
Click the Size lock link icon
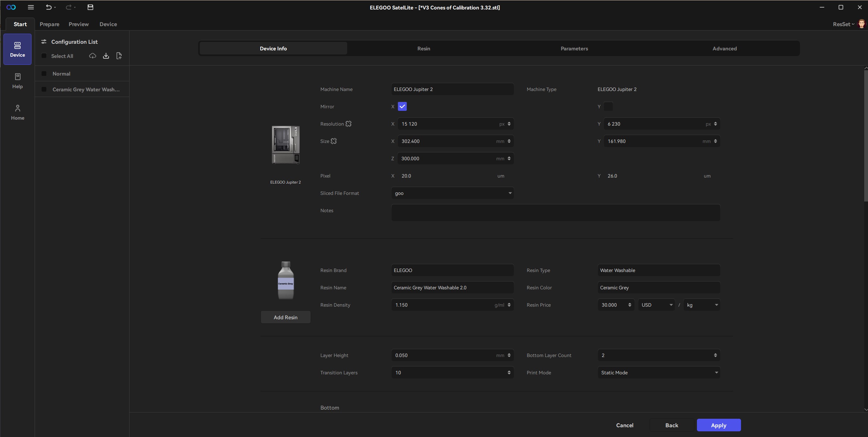[x=334, y=141]
